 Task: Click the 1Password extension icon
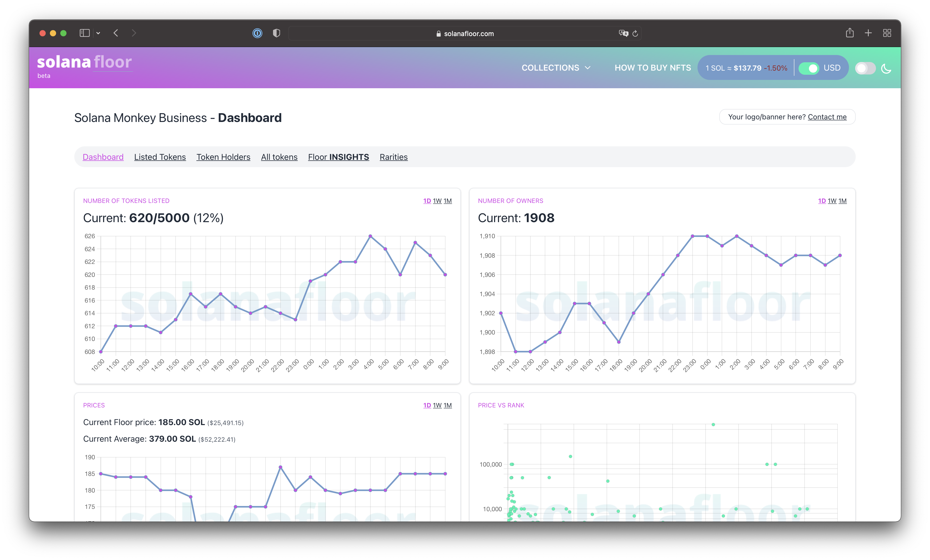[x=257, y=33]
